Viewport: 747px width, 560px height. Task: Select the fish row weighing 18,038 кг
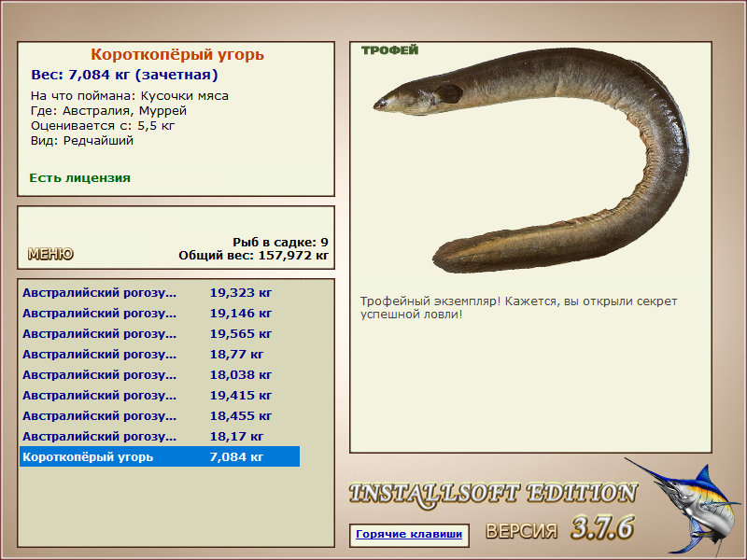[160, 375]
